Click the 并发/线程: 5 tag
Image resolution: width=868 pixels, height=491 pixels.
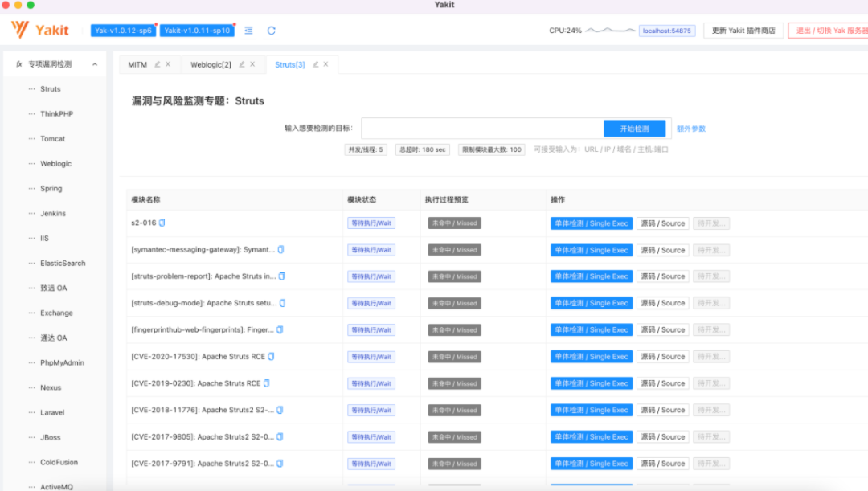point(366,149)
